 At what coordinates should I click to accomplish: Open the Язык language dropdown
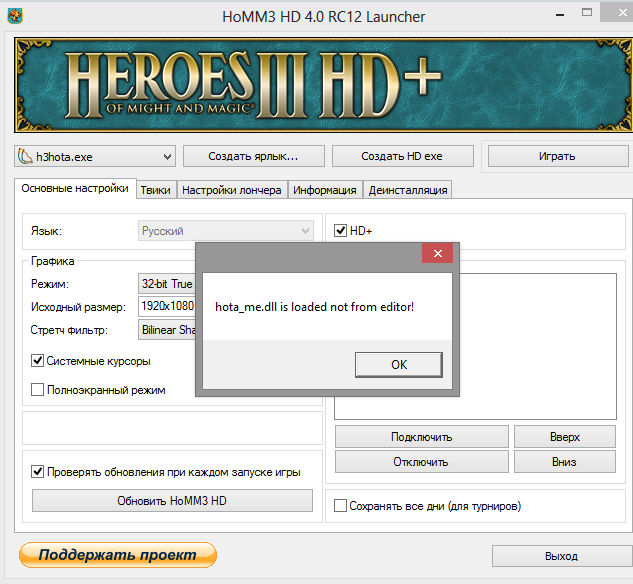click(x=226, y=231)
